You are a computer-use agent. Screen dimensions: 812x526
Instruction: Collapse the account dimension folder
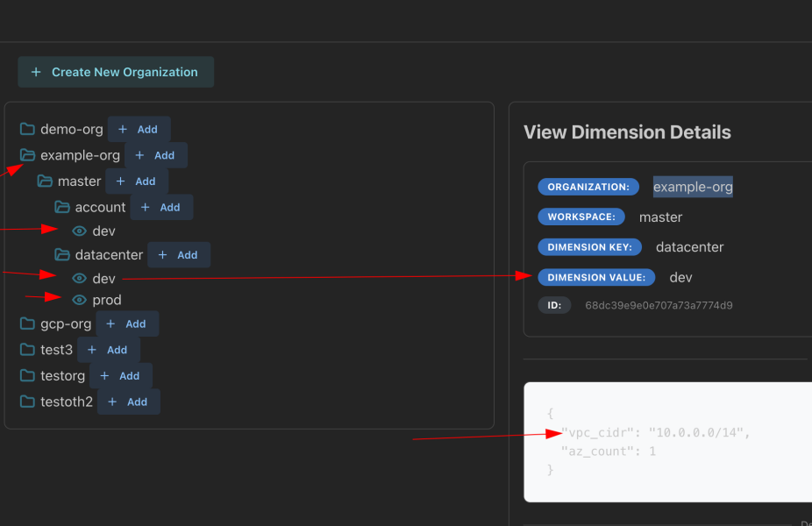[62, 207]
